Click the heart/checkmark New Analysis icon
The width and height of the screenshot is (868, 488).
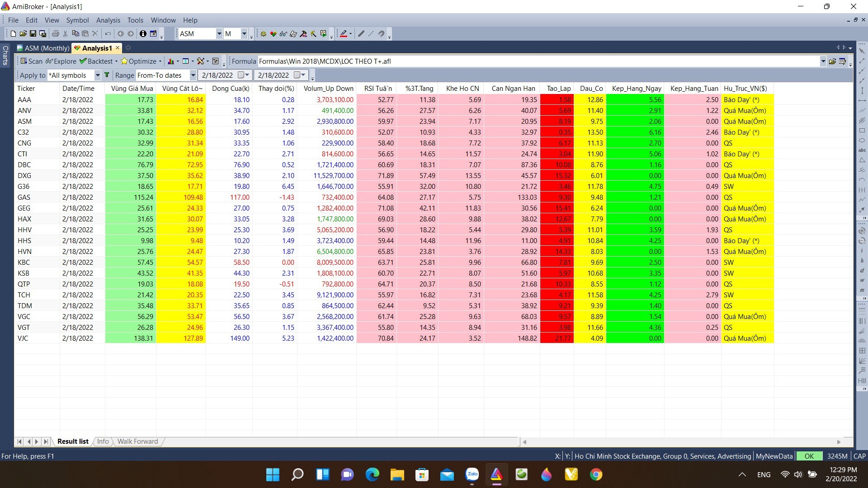coord(274,33)
